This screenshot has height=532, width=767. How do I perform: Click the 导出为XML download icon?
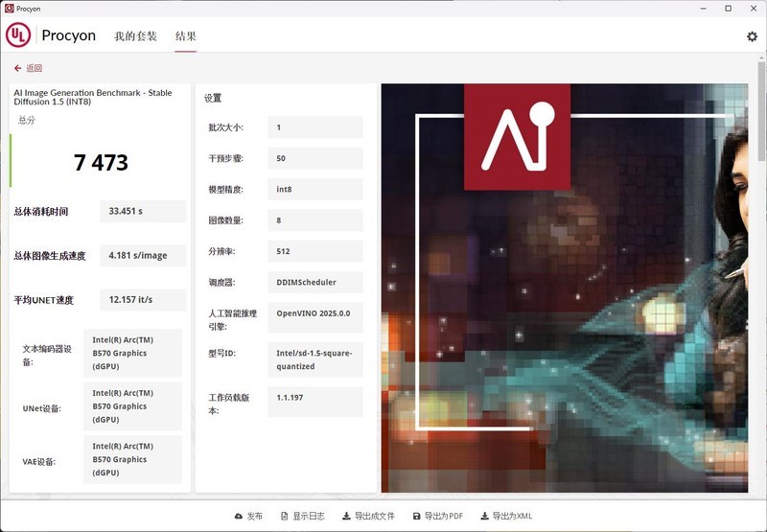(484, 516)
